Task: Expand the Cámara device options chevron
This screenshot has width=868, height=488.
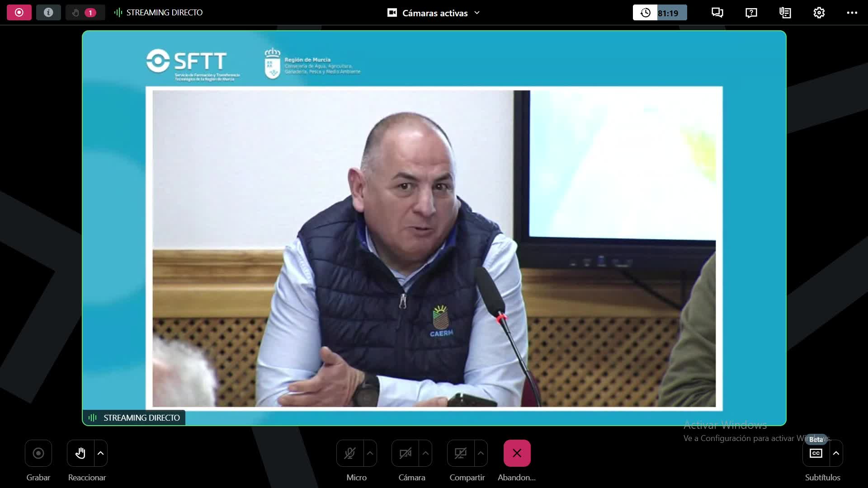Action: click(425, 453)
